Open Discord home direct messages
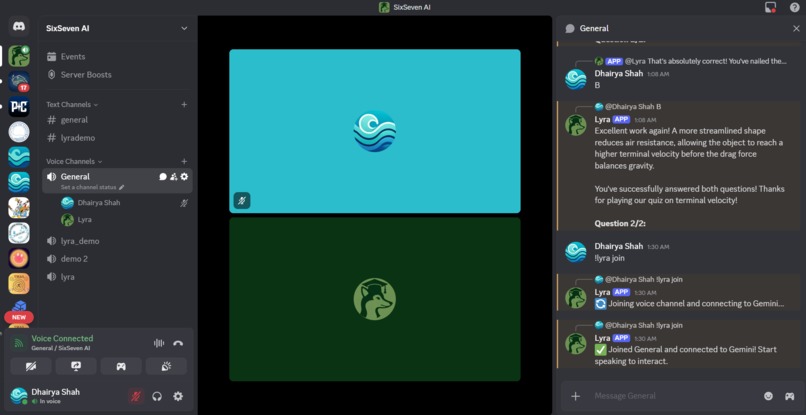This screenshot has width=806, height=415. pos(19,26)
